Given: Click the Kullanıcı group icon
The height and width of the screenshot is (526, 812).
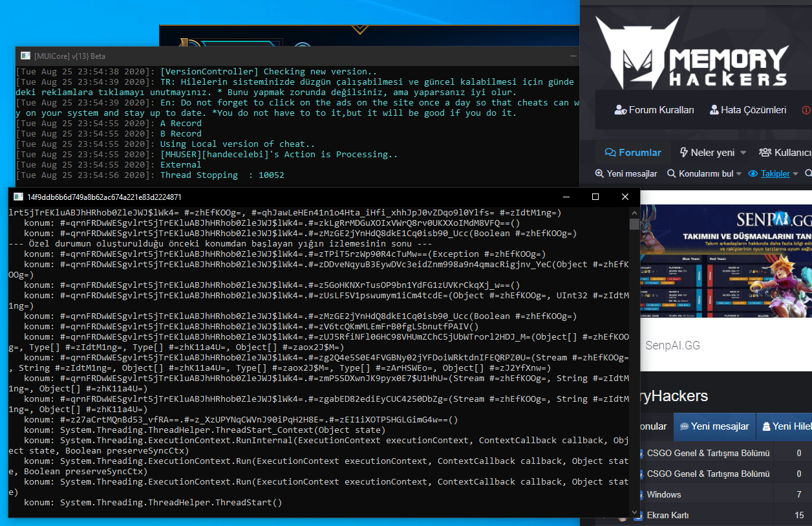Looking at the screenshot, I should point(765,153).
